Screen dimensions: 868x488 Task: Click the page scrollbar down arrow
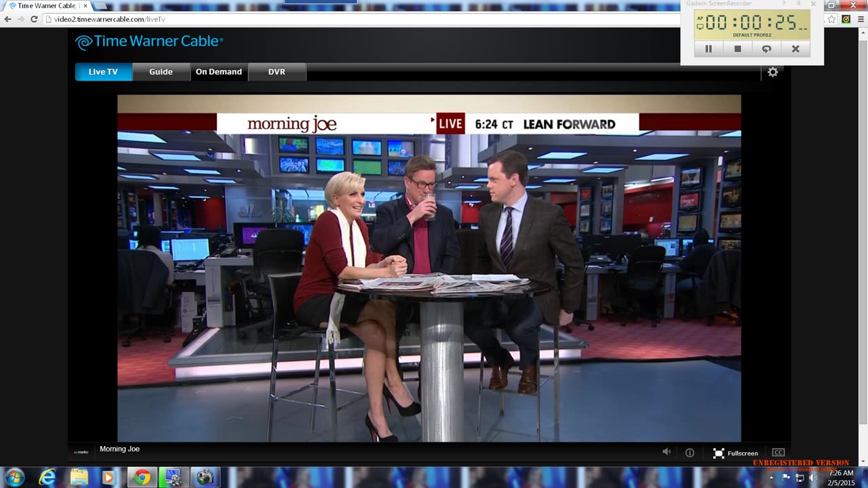pyautogui.click(x=863, y=462)
